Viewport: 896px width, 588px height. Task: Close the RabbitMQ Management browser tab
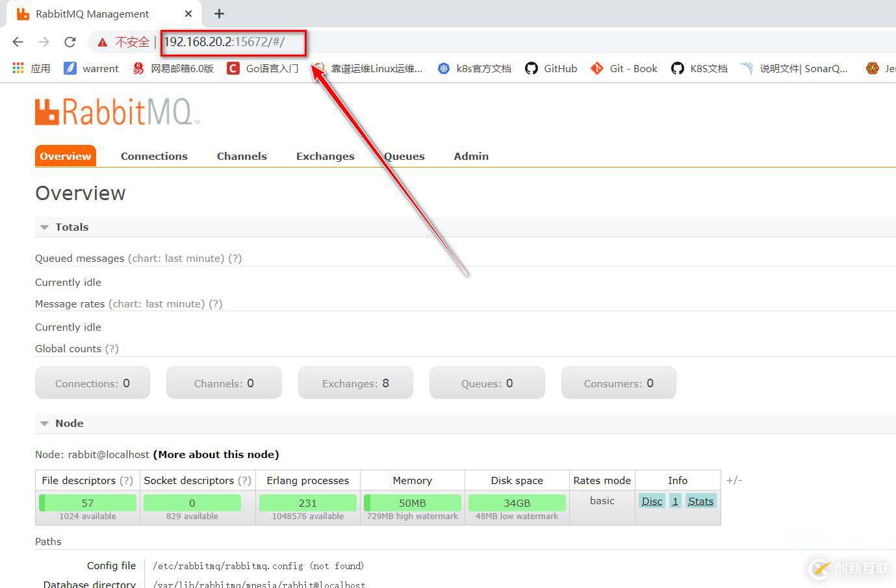click(x=188, y=14)
